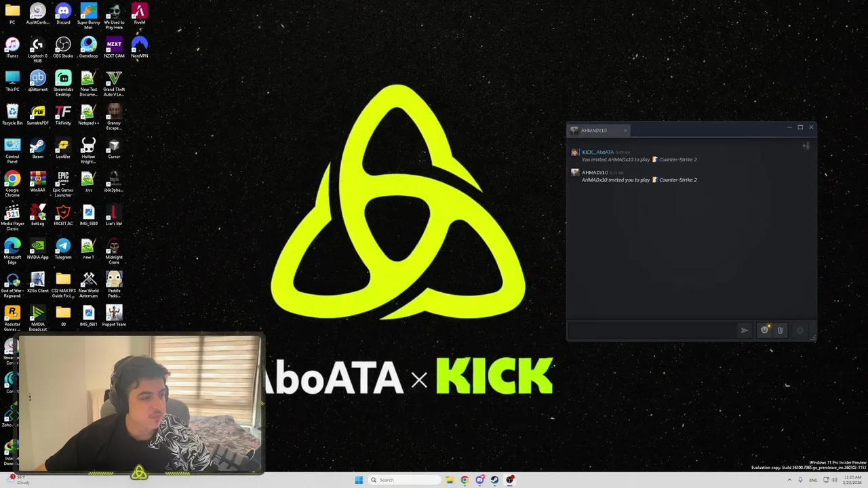
Task: Select the NZXT CAM desktop icon
Action: 114,48
